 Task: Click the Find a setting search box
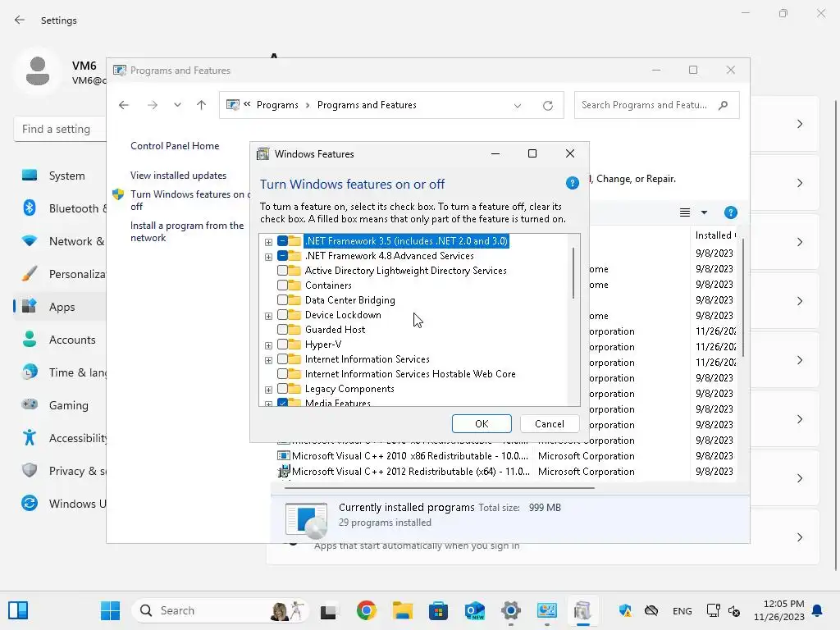60,129
